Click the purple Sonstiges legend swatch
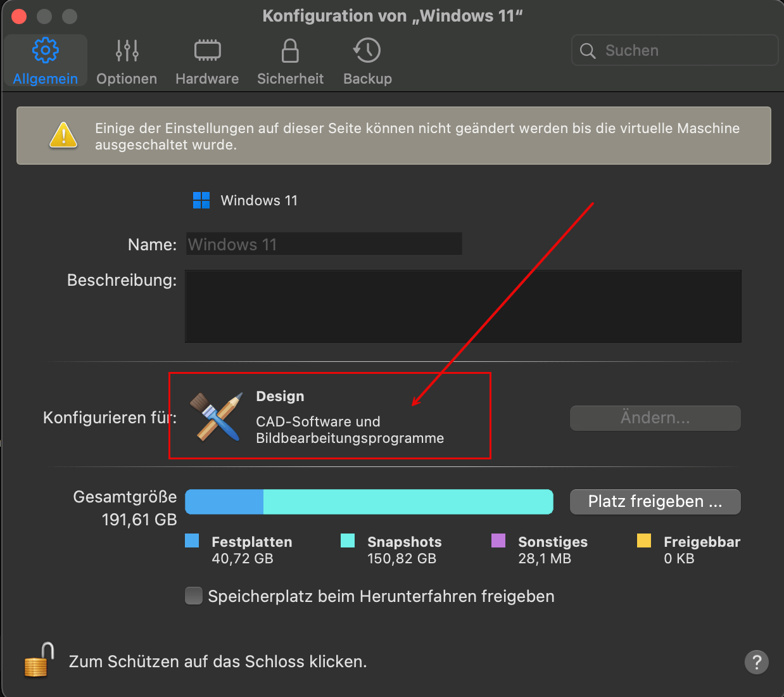 (498, 540)
